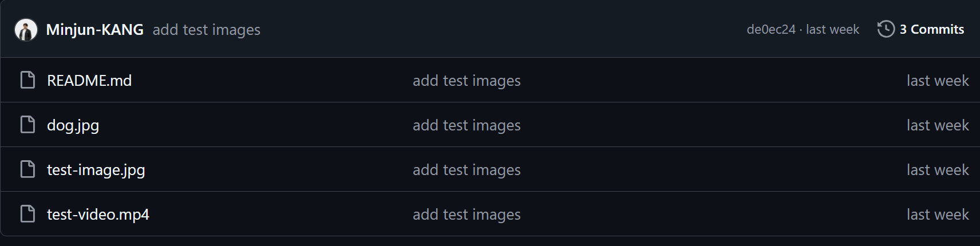Open the README.md file
980x246 pixels.
(x=89, y=81)
